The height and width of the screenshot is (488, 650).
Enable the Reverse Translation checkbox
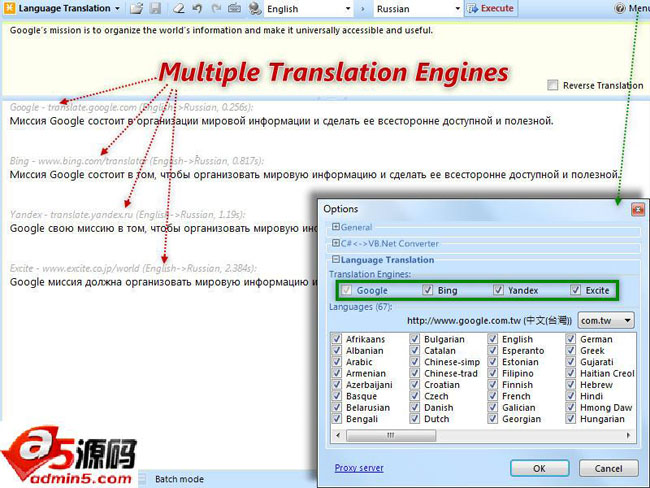click(553, 85)
